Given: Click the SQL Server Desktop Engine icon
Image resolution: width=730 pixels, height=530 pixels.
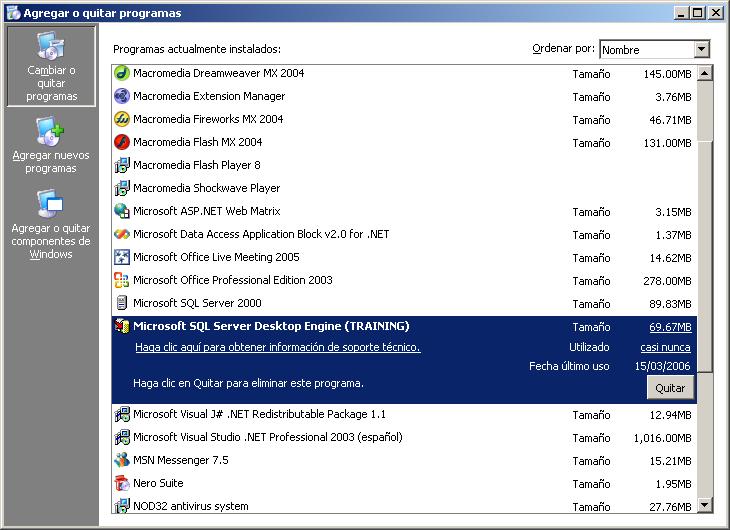Looking at the screenshot, I should [x=122, y=326].
